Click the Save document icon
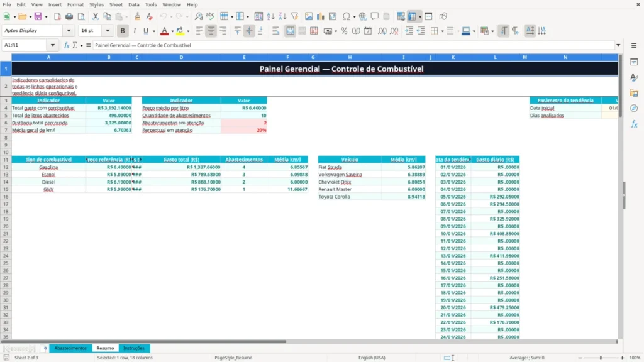The width and height of the screenshot is (644, 362). coord(38,16)
